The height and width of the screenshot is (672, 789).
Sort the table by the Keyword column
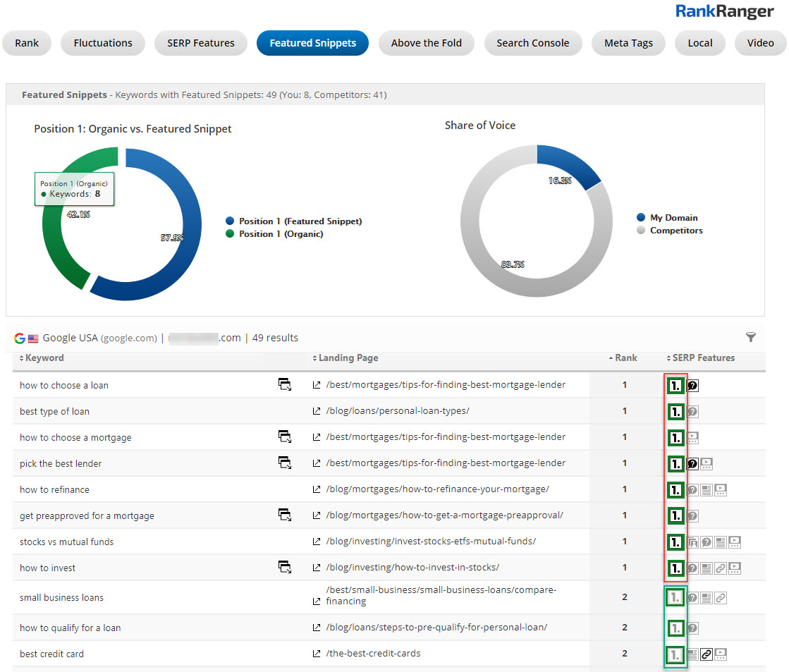[44, 358]
